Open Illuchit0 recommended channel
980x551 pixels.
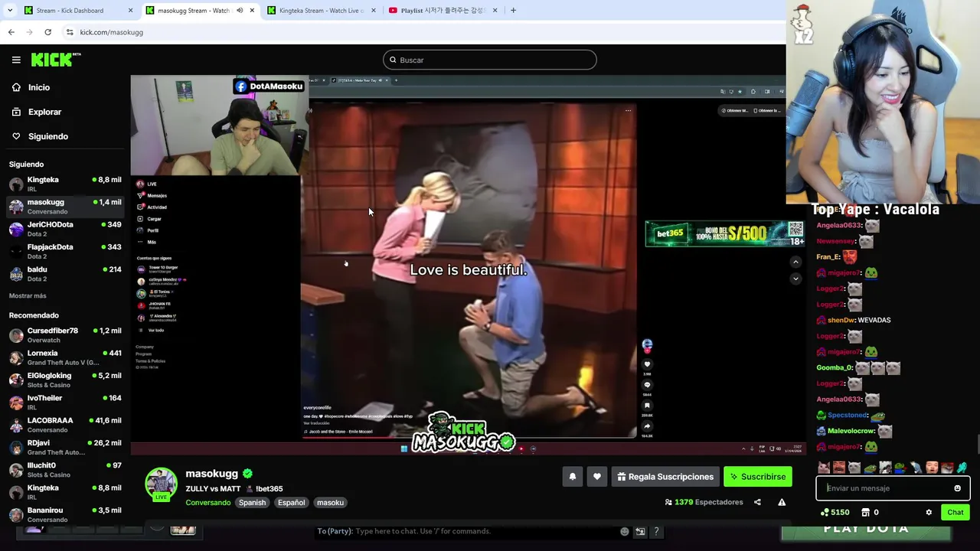click(x=65, y=469)
